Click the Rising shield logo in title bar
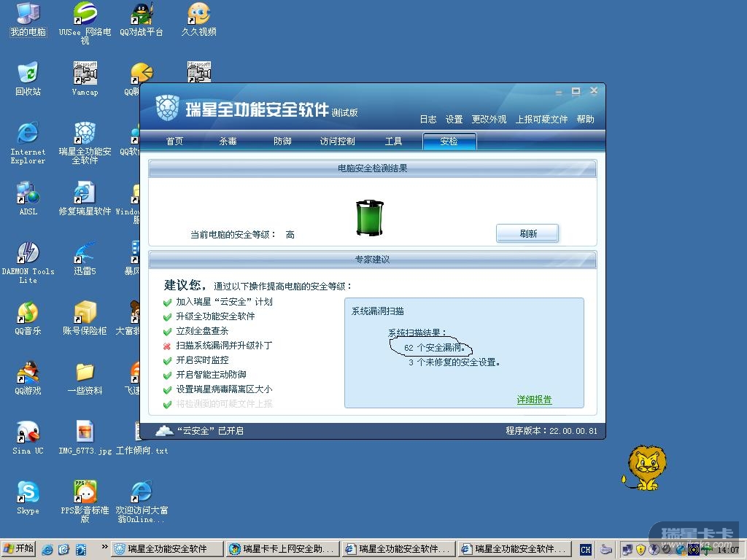This screenshot has height=560, width=747. coord(167,108)
